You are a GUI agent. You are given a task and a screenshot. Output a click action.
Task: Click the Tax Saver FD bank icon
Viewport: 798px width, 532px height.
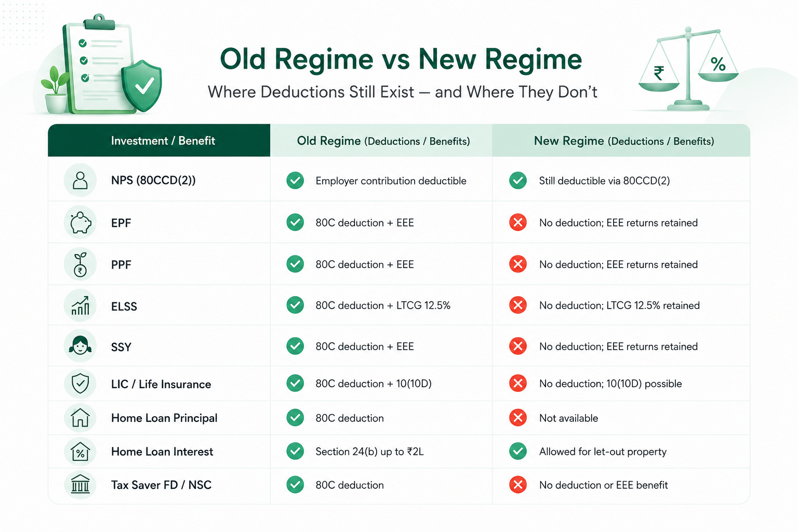pyautogui.click(x=80, y=485)
